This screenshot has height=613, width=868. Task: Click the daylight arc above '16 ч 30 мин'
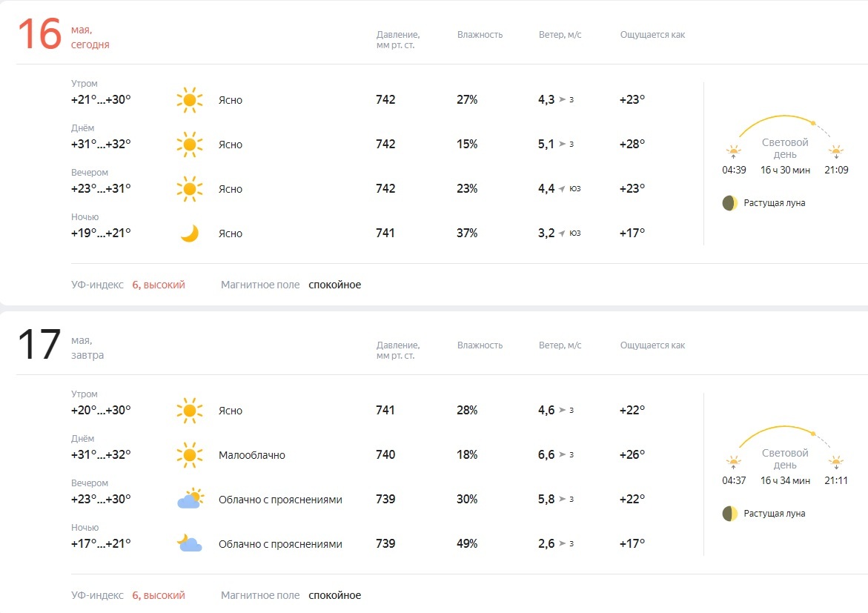coord(778,117)
